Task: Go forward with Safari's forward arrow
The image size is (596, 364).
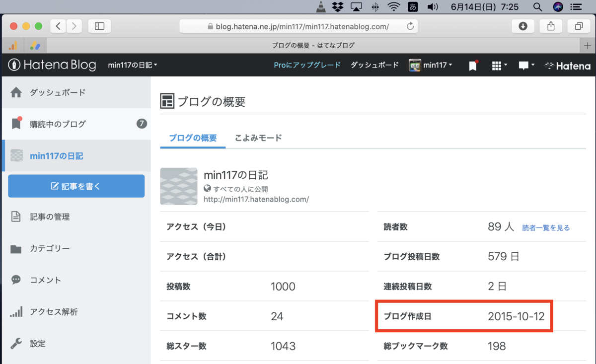Action: (74, 26)
